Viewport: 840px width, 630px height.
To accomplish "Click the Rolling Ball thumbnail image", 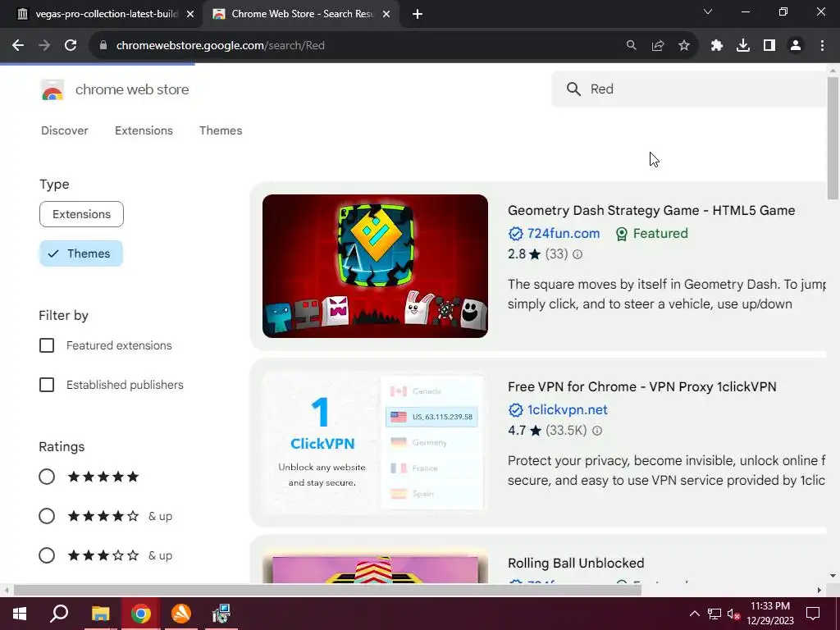I will (x=375, y=566).
